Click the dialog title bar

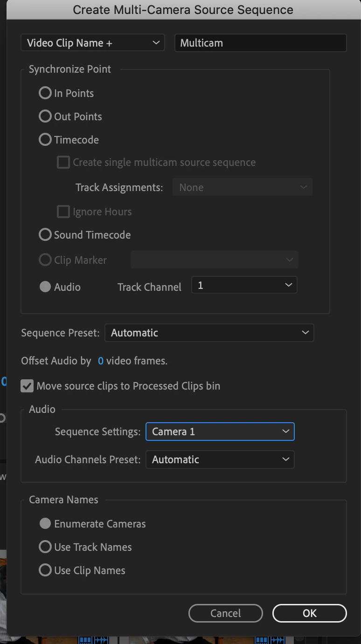coord(183,10)
